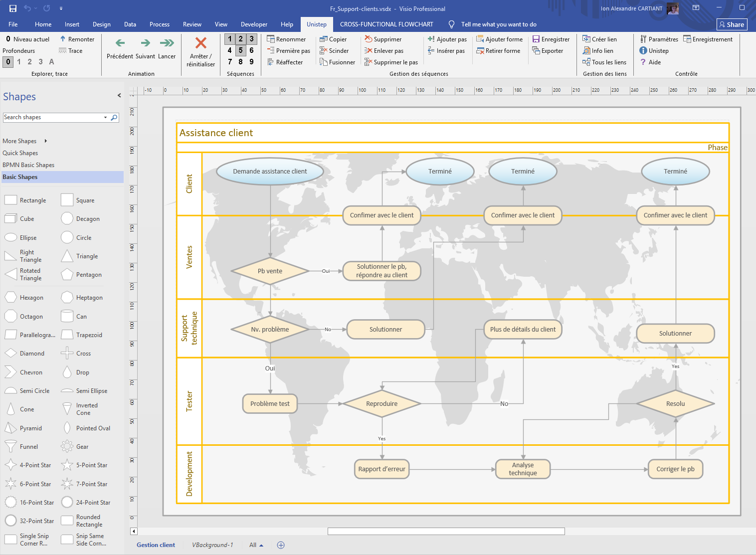Click the horizontal scrollbar under the canvas
The width and height of the screenshot is (756, 555).
click(x=446, y=532)
